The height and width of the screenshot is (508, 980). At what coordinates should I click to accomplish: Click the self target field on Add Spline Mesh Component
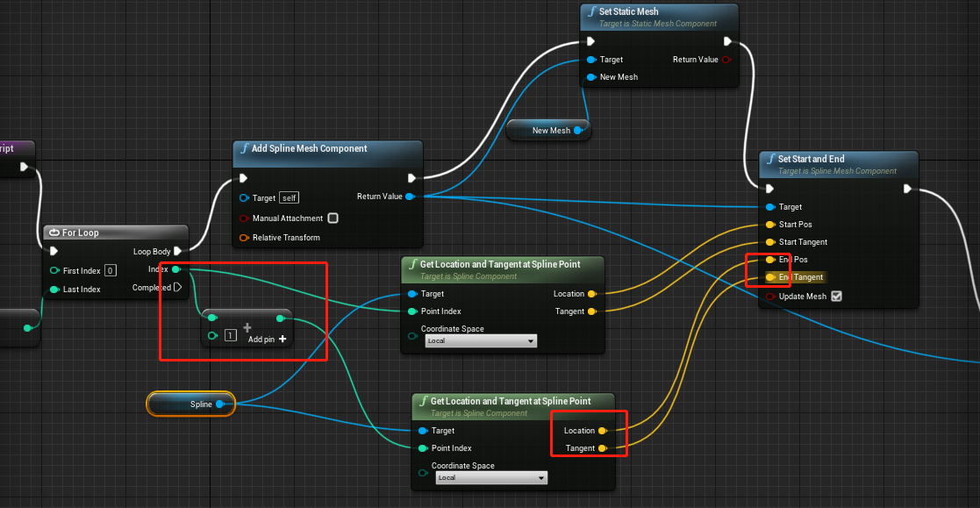pos(288,197)
